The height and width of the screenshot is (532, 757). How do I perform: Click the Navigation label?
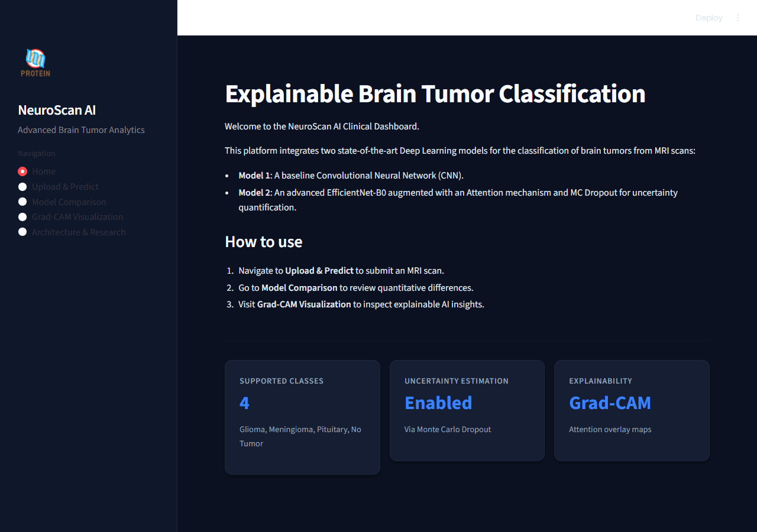[x=36, y=153]
